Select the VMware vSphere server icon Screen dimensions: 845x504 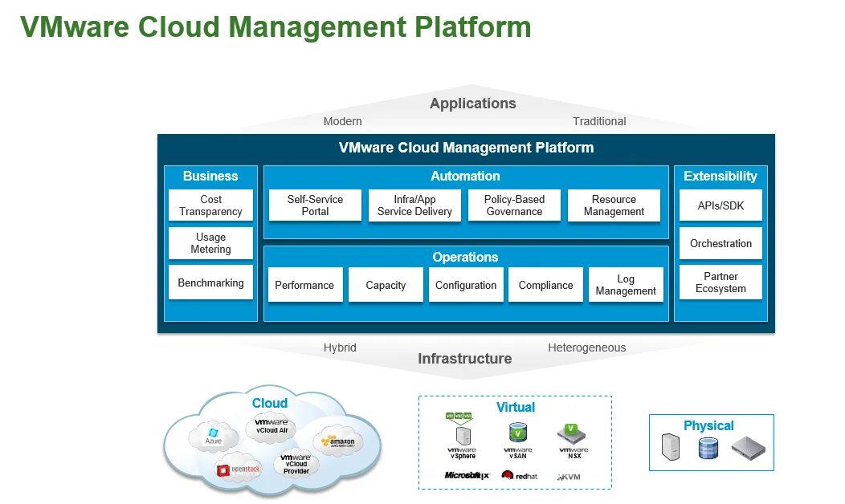pos(462,435)
